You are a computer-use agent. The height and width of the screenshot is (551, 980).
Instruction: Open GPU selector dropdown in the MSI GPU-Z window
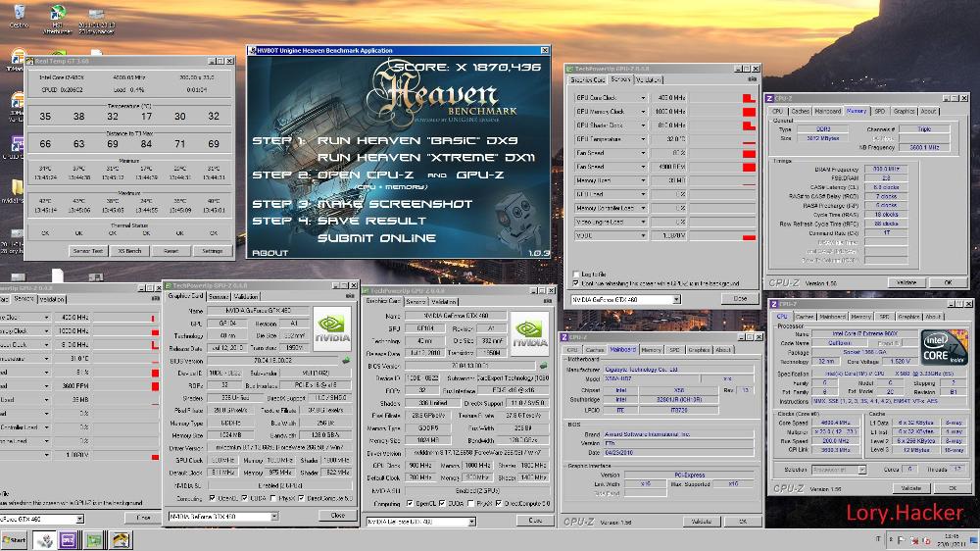coord(273,516)
